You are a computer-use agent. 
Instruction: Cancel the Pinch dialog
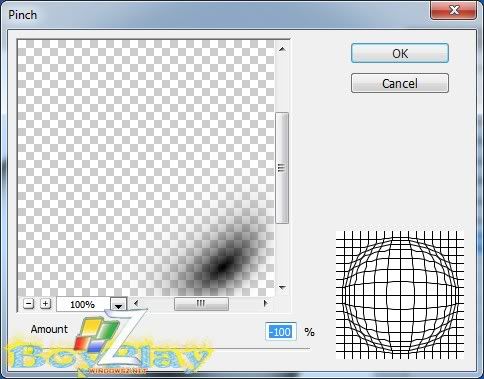click(400, 83)
